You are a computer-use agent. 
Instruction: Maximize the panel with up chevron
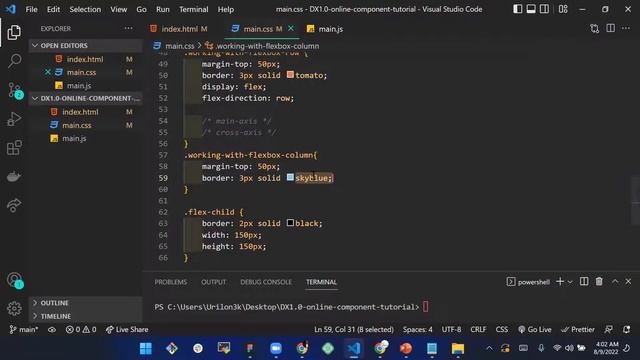(x=615, y=282)
